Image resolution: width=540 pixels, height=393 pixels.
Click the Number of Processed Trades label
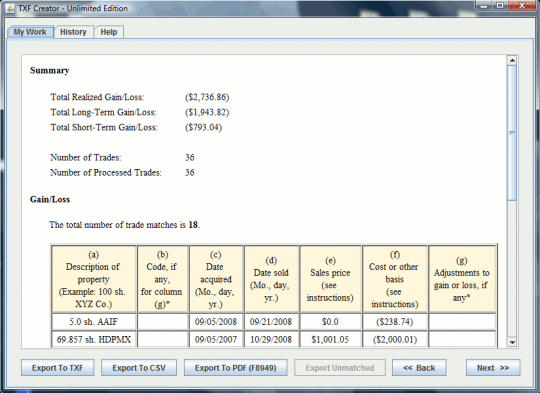[x=106, y=173]
